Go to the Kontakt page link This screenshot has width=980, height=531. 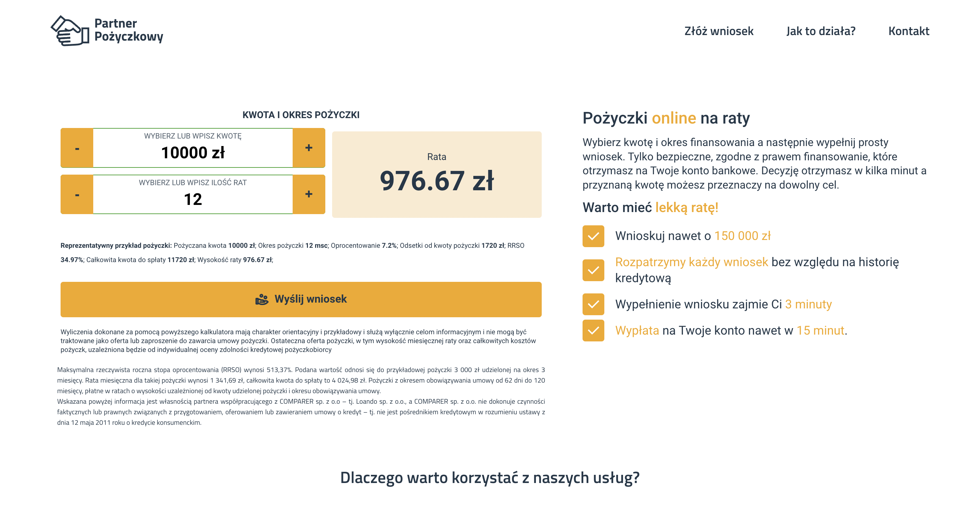(909, 31)
